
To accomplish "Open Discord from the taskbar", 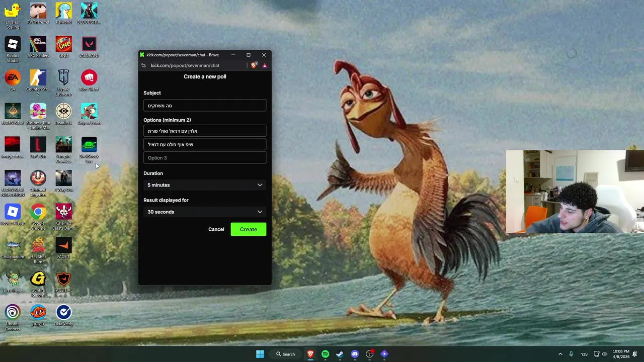I will (x=355, y=354).
